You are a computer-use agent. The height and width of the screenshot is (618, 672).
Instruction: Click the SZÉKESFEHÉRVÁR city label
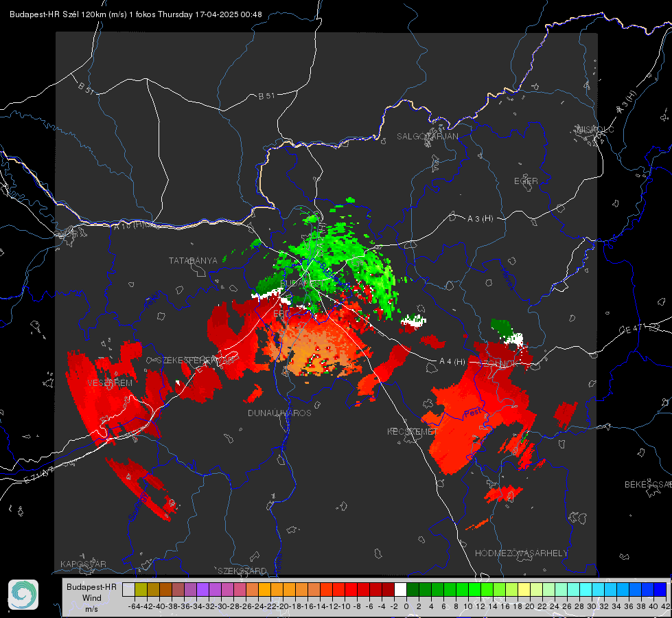tap(197, 360)
